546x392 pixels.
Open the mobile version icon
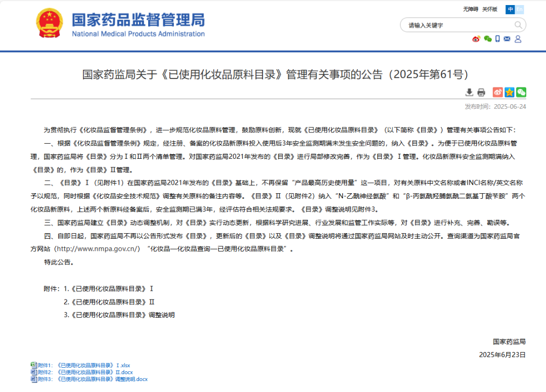[x=497, y=39]
